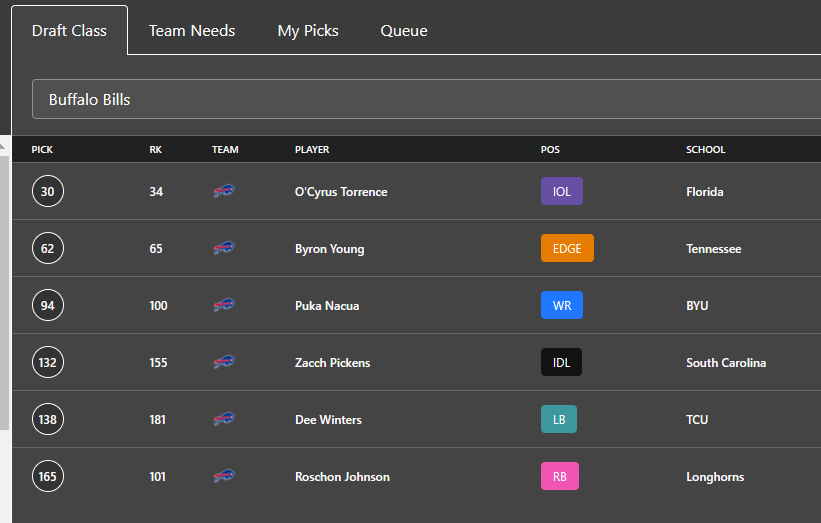Screen dimensions: 821x523
Task: Open the My Picks tab
Action: (308, 30)
